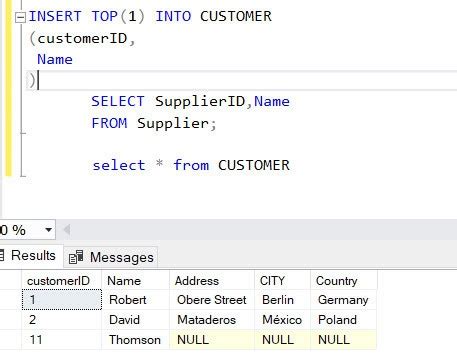Click the Thomson name cell
Viewport: 457px width, 364px height.
(135, 340)
